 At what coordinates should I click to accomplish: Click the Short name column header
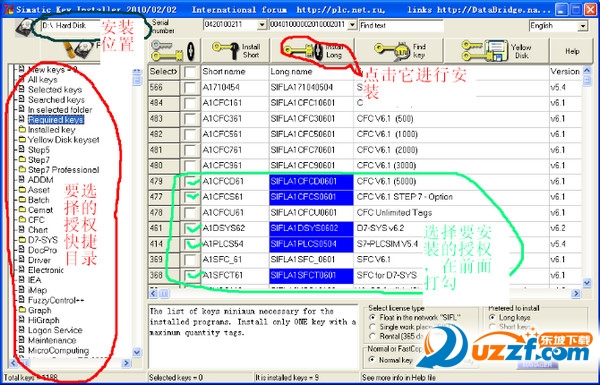coord(235,72)
